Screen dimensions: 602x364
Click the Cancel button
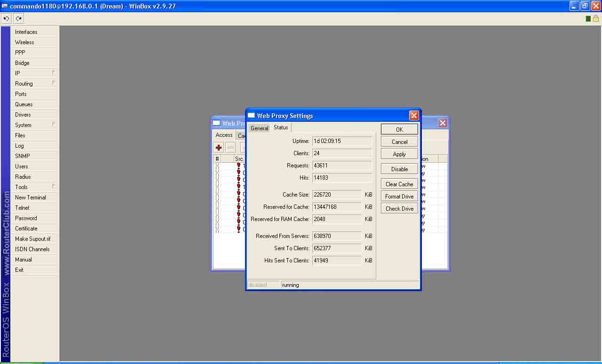[x=399, y=142]
